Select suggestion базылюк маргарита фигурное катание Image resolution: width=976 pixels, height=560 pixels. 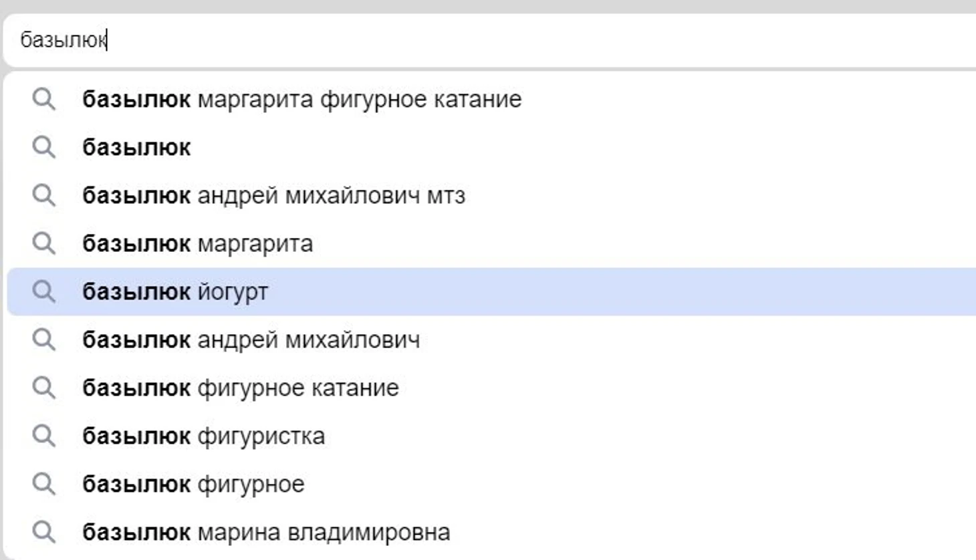(301, 100)
